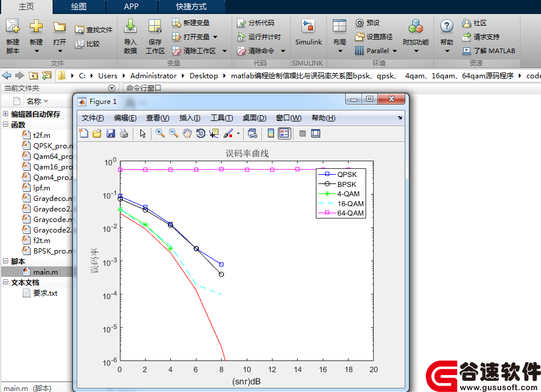Image resolution: width=541 pixels, height=392 pixels.
Task: Toggle the Insert Colorbar button
Action: coord(271,133)
